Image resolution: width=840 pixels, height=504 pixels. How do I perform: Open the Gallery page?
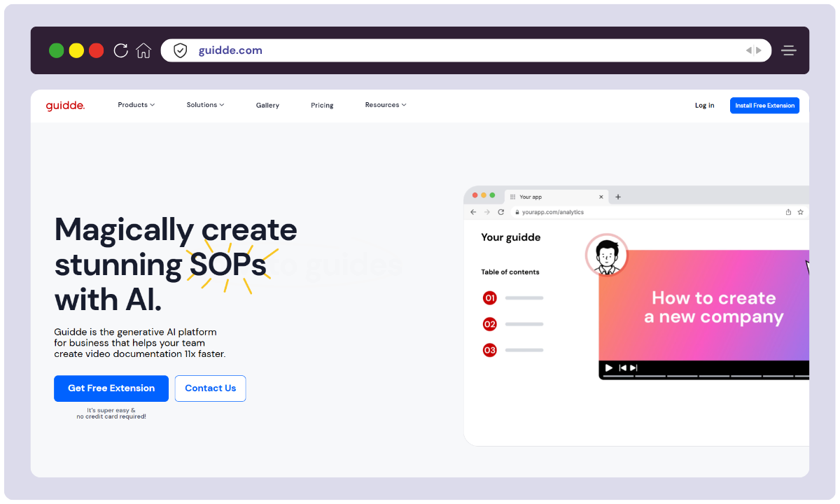(x=267, y=106)
